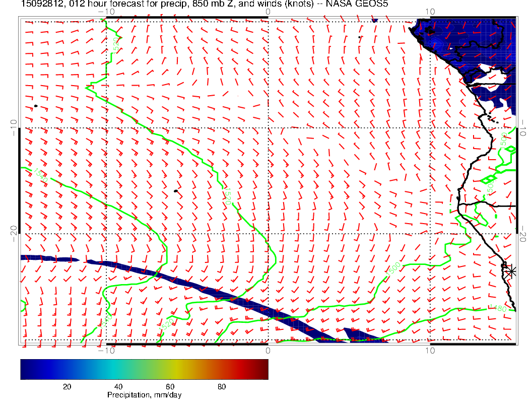Click the island dot at the far left

[x=36, y=106]
